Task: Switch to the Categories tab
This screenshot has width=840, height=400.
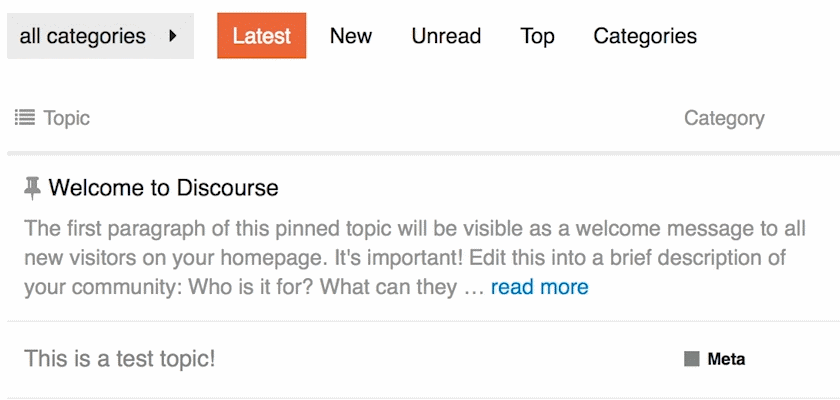Action: [645, 36]
